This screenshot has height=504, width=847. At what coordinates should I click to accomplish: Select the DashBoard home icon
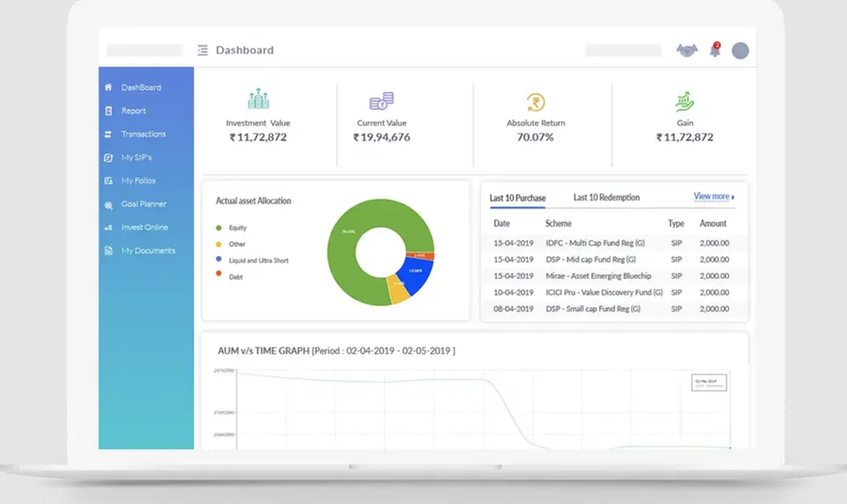pos(109,86)
